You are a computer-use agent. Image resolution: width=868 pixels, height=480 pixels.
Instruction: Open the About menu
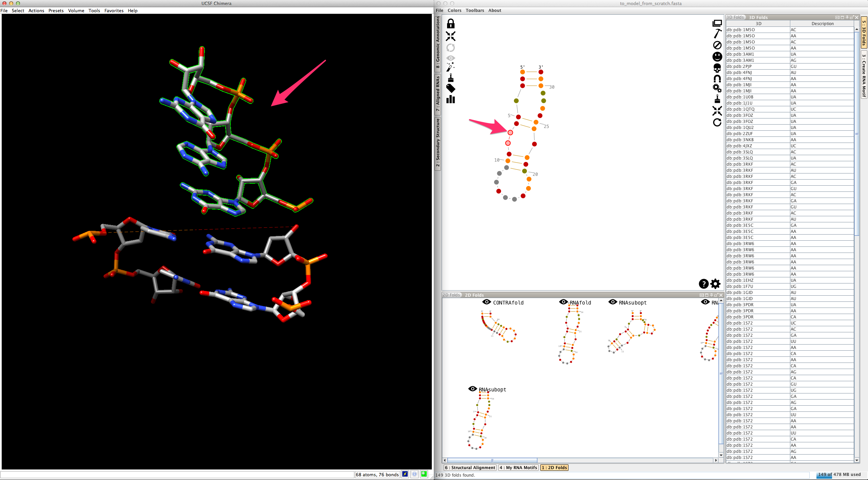pyautogui.click(x=495, y=10)
